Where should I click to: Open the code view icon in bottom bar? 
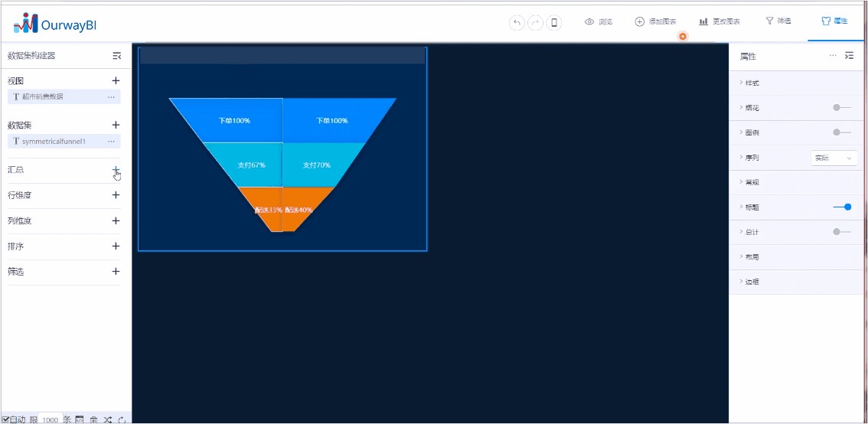(79, 419)
